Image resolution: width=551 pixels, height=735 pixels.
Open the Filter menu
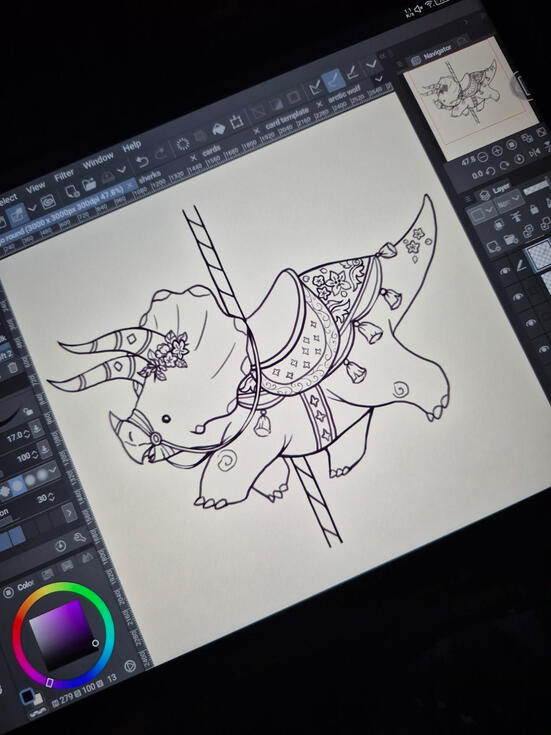coord(64,176)
